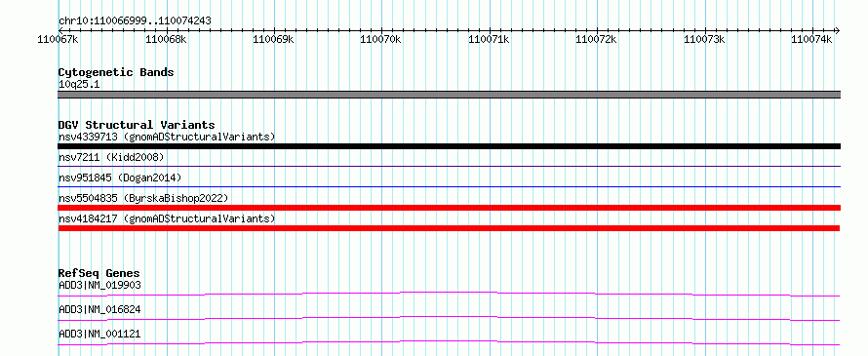Click the 110070k ruler tick label
868x356 pixels.
pyautogui.click(x=381, y=39)
